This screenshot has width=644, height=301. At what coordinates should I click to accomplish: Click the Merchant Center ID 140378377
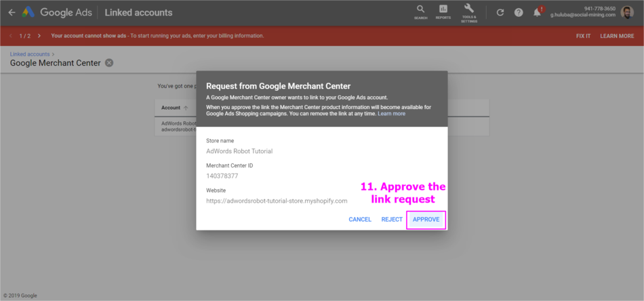pyautogui.click(x=222, y=176)
